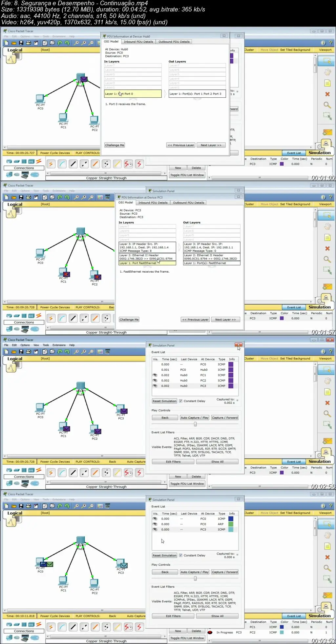Open Extensions menu in 00:02:56 frame

tap(59, 345)
